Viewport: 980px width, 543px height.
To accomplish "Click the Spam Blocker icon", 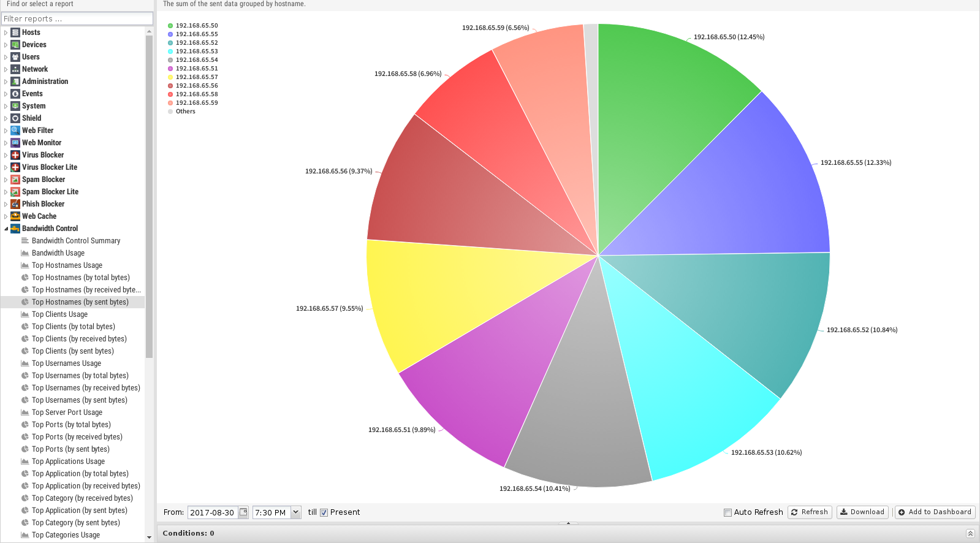I will point(15,180).
